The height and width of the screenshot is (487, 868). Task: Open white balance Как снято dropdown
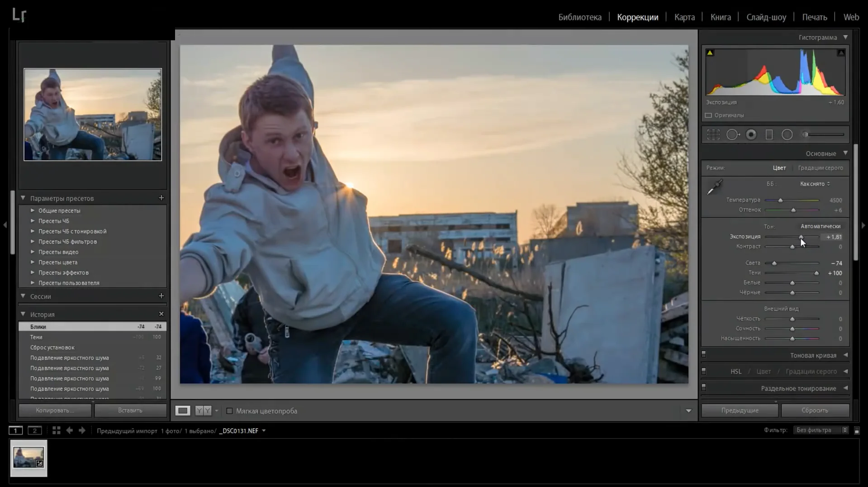click(815, 184)
